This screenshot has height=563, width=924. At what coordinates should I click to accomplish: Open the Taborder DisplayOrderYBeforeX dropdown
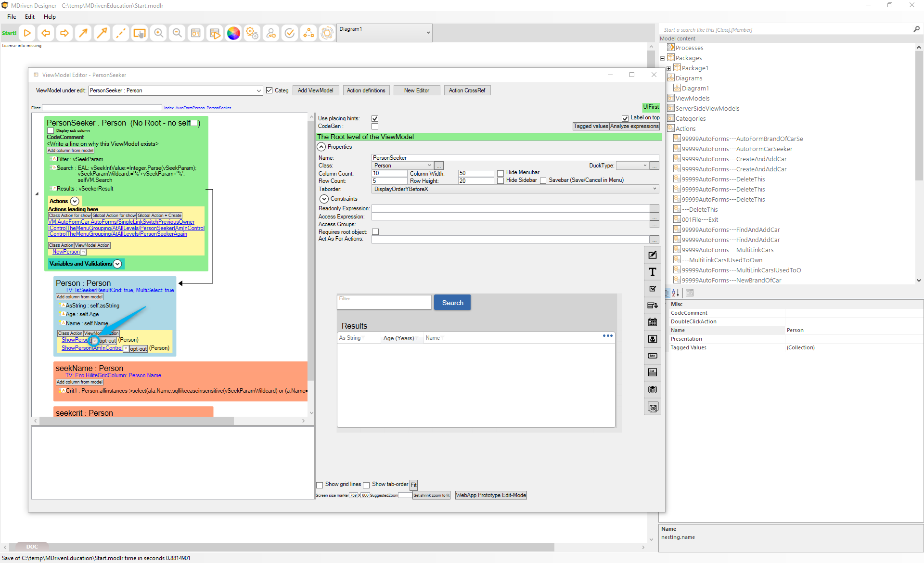click(x=654, y=189)
